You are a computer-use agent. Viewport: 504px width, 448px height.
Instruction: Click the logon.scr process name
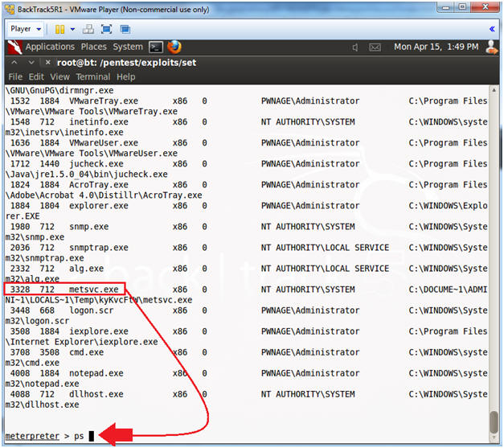tap(92, 310)
